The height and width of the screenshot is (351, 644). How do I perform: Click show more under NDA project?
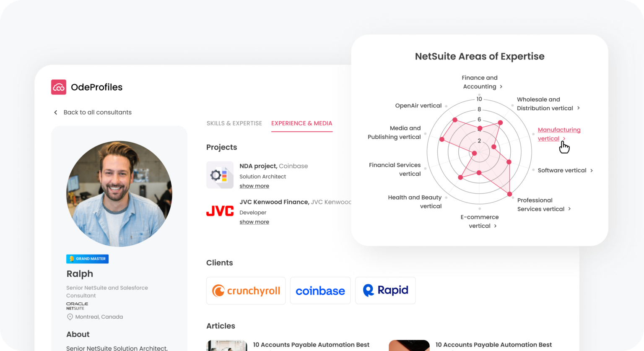pos(254,186)
